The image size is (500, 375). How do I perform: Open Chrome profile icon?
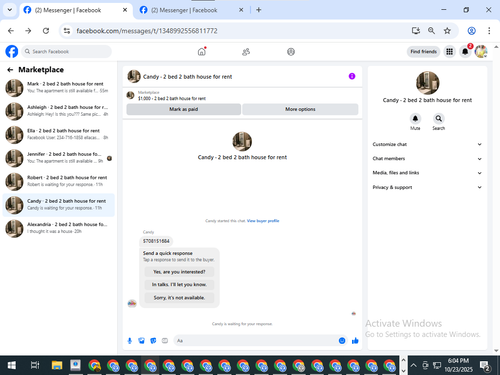pyautogui.click(x=472, y=31)
